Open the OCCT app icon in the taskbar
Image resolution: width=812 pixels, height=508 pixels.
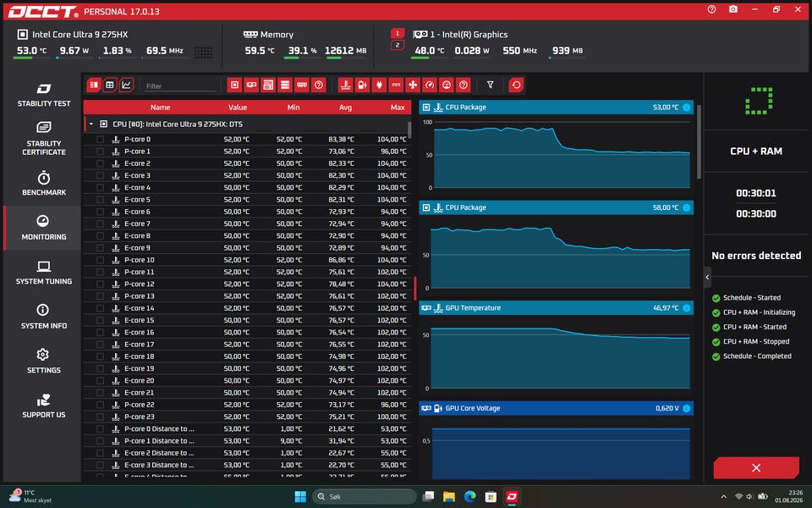pos(512,497)
